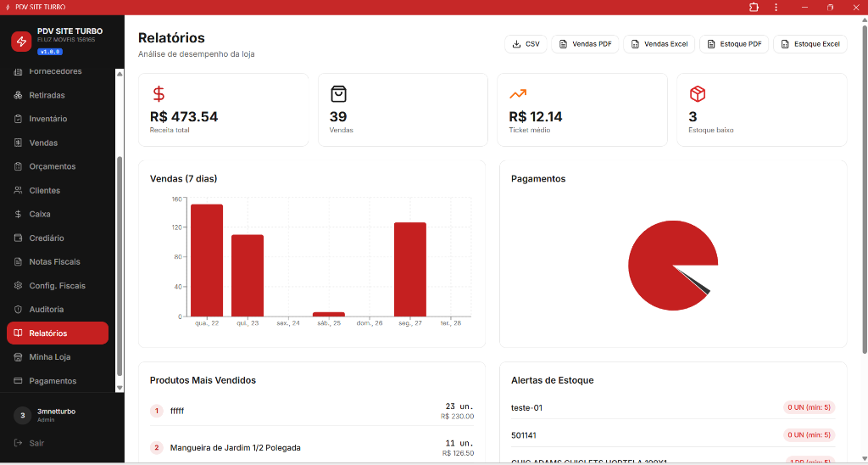Click the R$ 12.14 Ticket médio value
The image size is (868, 465).
tap(536, 117)
